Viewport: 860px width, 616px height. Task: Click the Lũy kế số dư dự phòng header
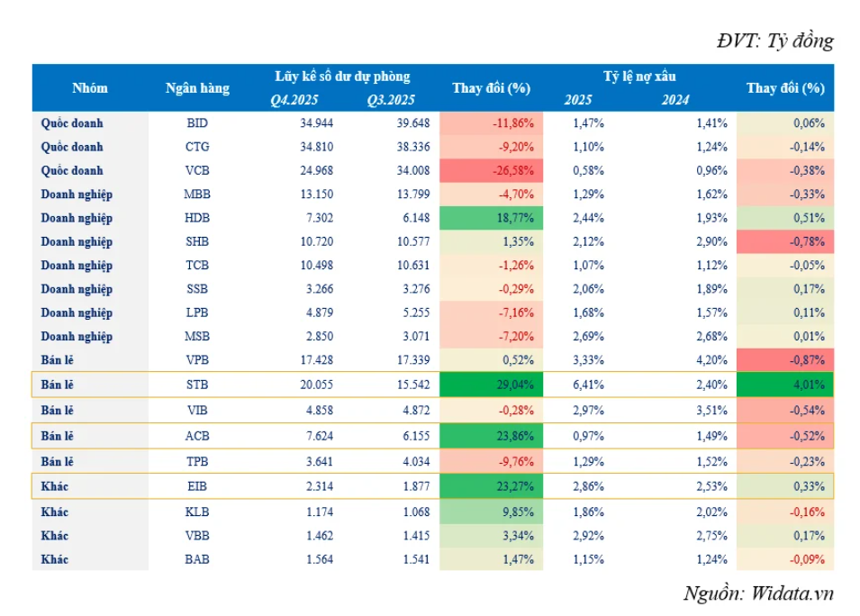[342, 77]
